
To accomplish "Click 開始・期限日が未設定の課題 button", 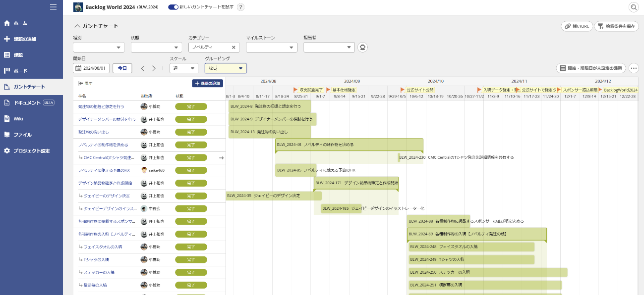I will pos(591,68).
